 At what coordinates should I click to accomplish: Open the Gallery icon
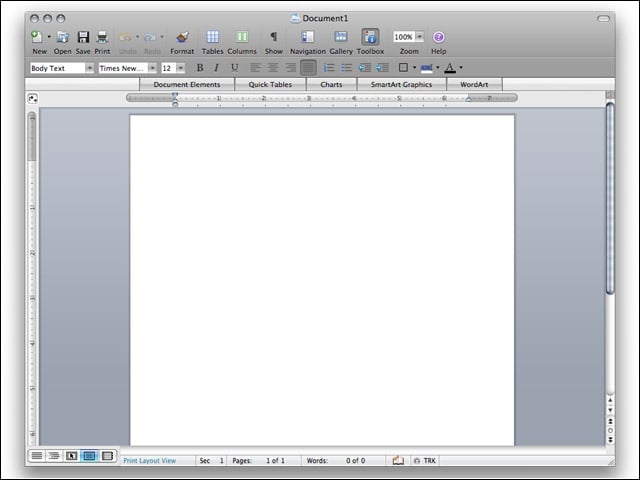coord(341,37)
